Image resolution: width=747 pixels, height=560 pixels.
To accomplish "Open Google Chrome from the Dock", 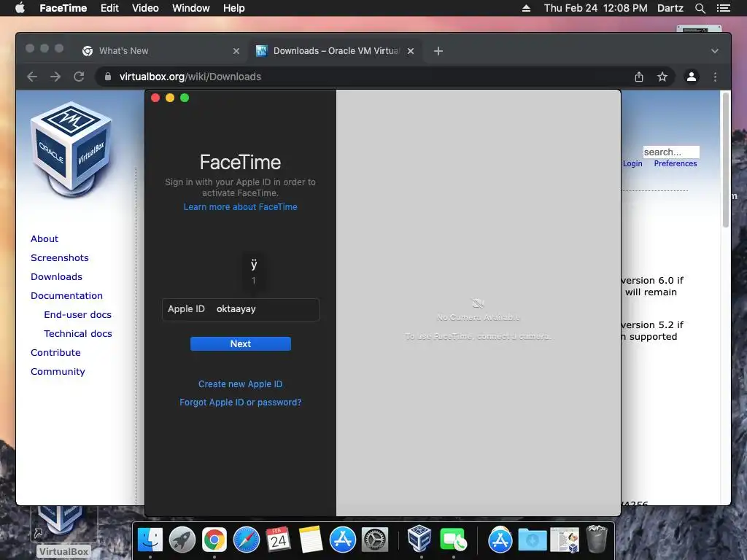I will (x=214, y=540).
